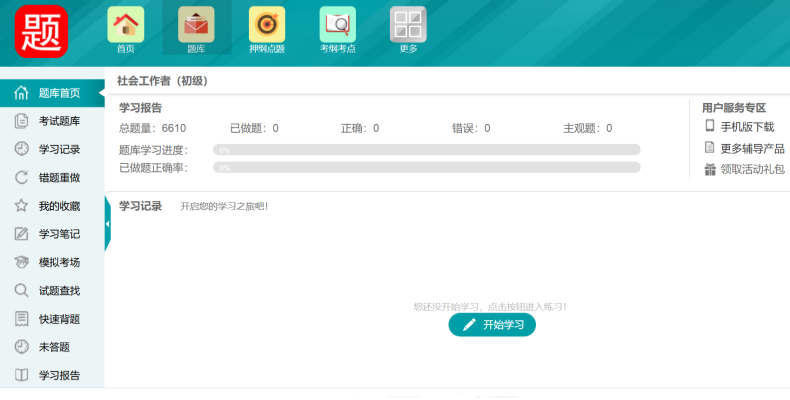Click the clock icon beside 未答题

pyautogui.click(x=21, y=347)
